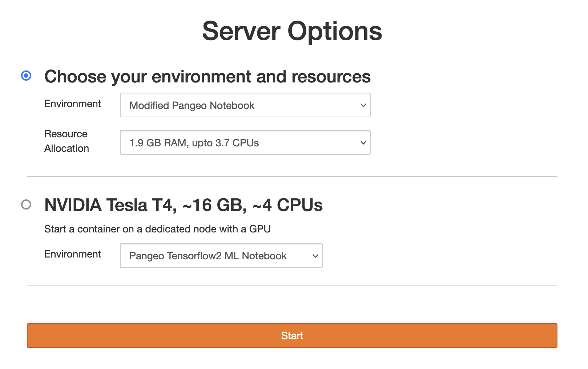Click the 'Modified Pangeo Notebook' selected value text
Screen dimensions: 588x369
click(x=192, y=106)
